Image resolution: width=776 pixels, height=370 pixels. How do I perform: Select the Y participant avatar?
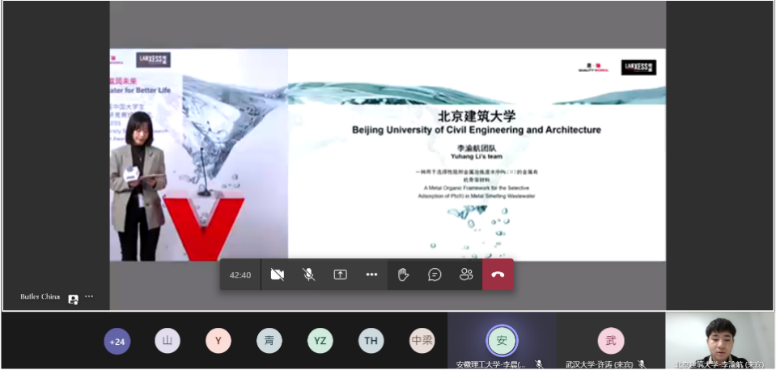pos(218,341)
